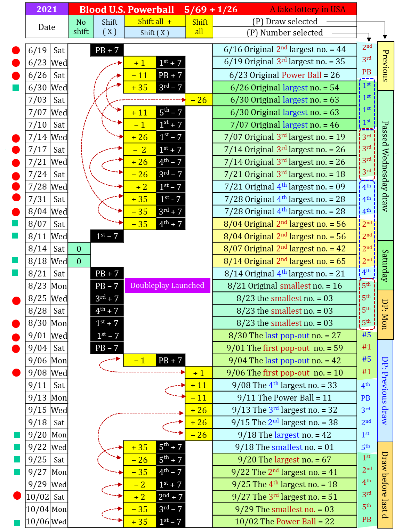Select the Date column header
The image size is (402, 532).
point(47,27)
